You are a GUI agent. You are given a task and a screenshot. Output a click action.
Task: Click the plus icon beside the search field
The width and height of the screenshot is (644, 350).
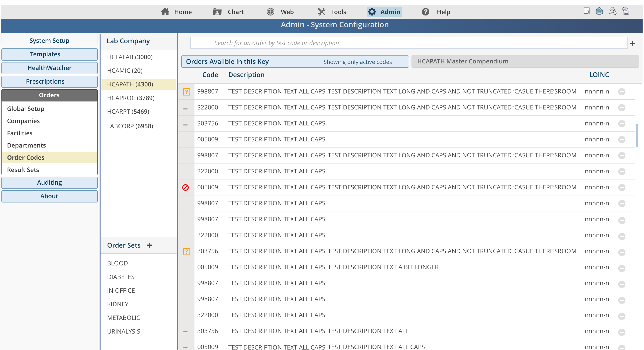[632, 43]
